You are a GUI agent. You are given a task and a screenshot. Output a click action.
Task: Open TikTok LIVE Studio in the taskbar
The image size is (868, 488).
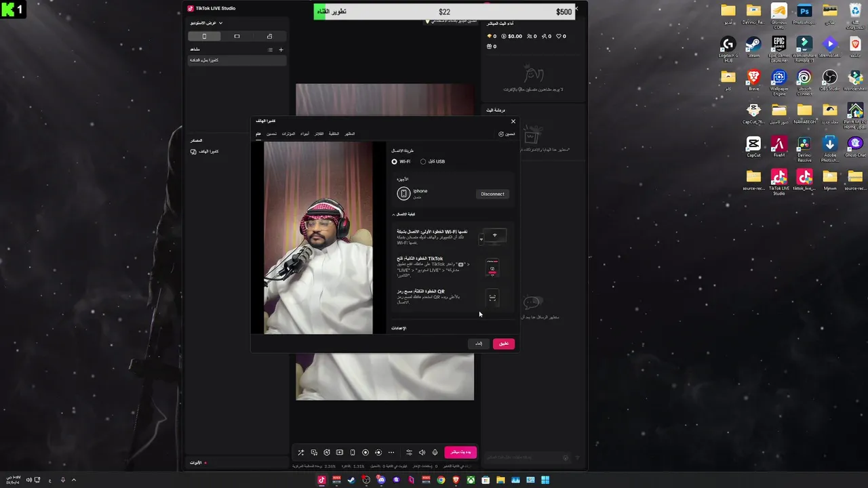(321, 480)
